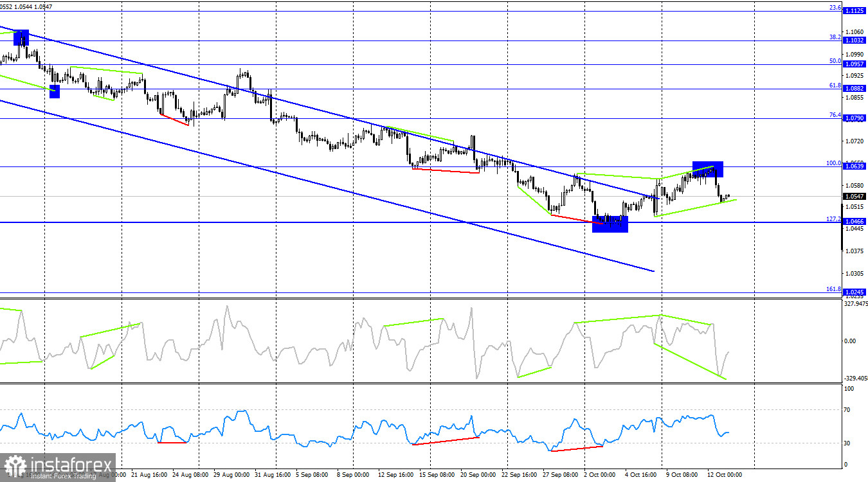Click the 1.0957 price tag
This screenshot has height=482, width=868.
pos(854,65)
